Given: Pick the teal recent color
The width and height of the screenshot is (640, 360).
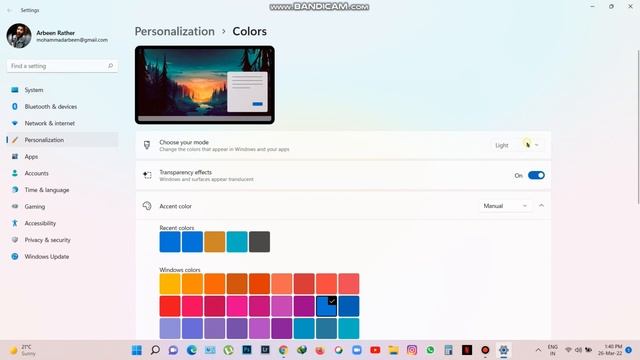Looking at the screenshot, I should point(237,242).
